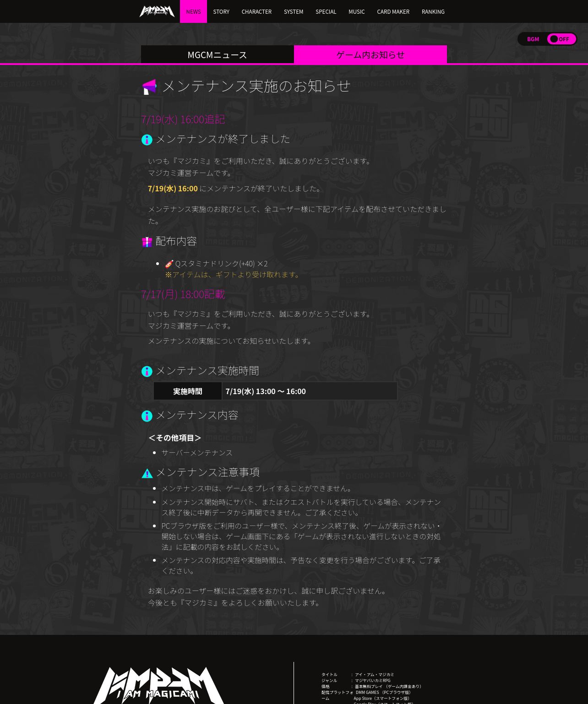The image size is (588, 704).
Task: Click the App Store（スマートフォン版）footer text
Action: (382, 698)
